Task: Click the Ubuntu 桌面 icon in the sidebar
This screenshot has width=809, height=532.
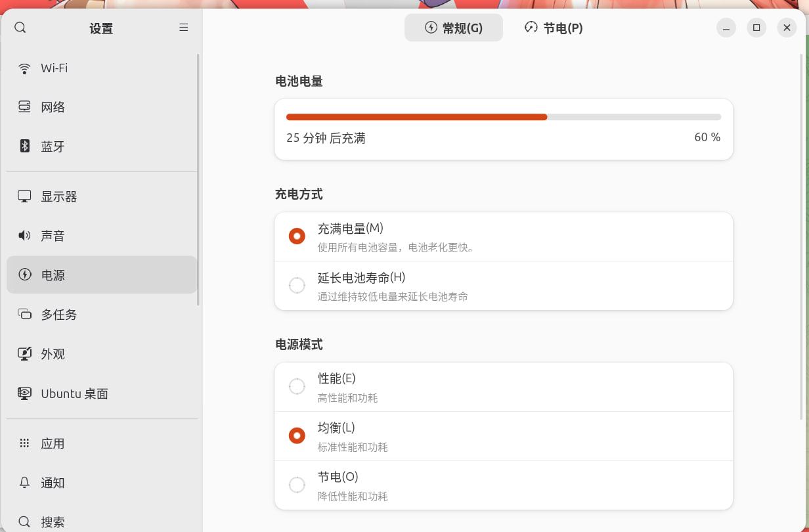Action: click(24, 393)
